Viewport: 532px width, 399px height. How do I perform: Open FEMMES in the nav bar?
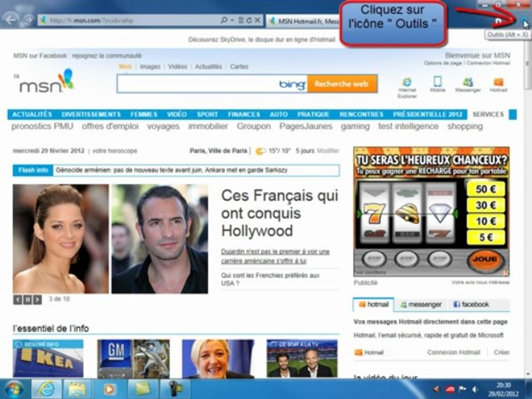(x=144, y=114)
